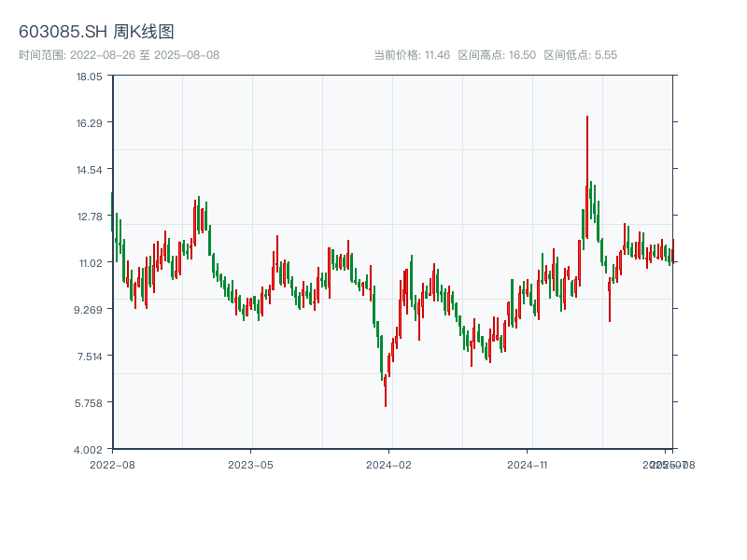
Task: Click the 5.758 y-axis price label
Action: 90,403
